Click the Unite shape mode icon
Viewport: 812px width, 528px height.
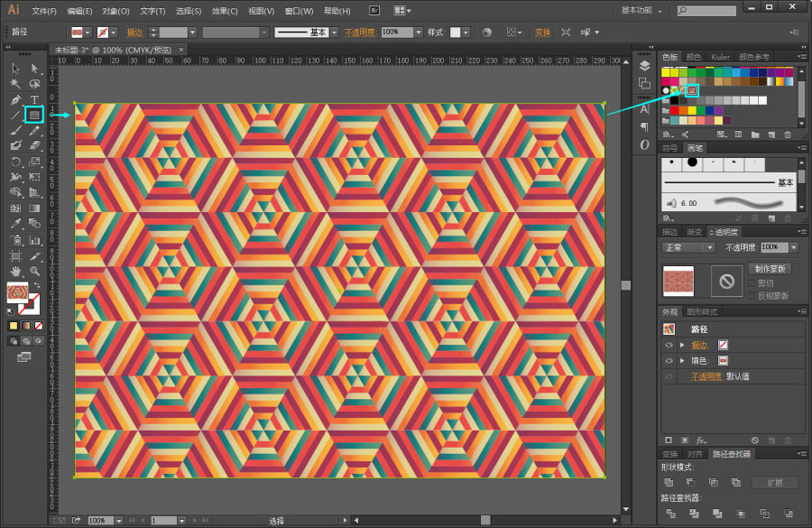pyautogui.click(x=669, y=482)
